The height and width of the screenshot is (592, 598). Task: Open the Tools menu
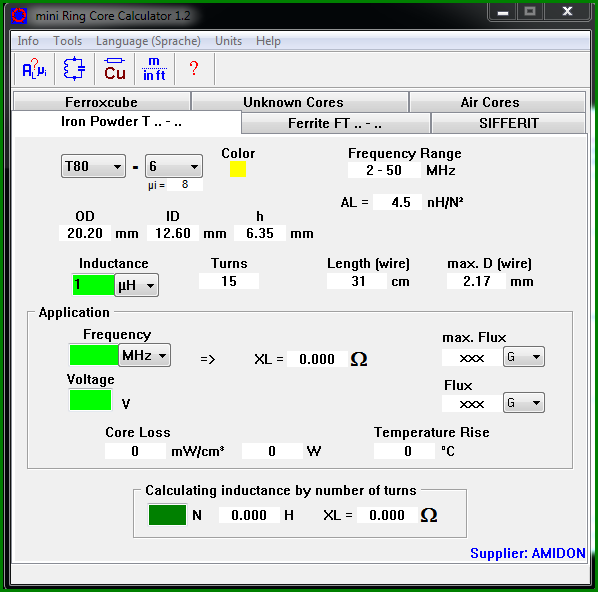pos(68,41)
